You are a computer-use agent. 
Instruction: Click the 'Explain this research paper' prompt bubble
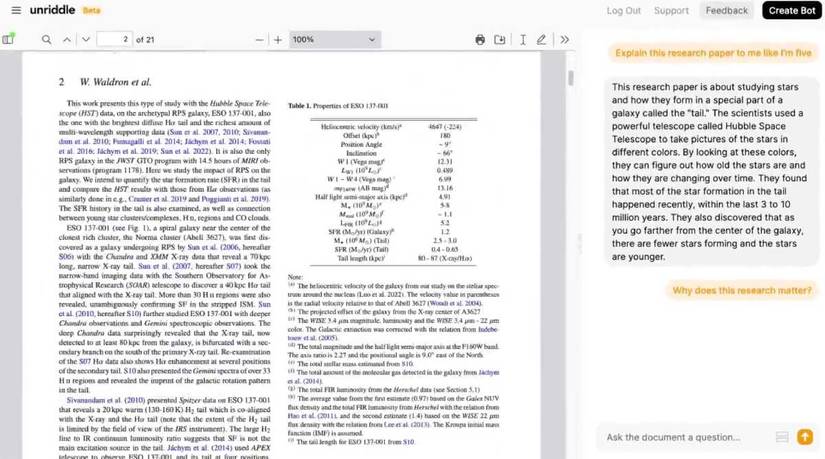(713, 53)
